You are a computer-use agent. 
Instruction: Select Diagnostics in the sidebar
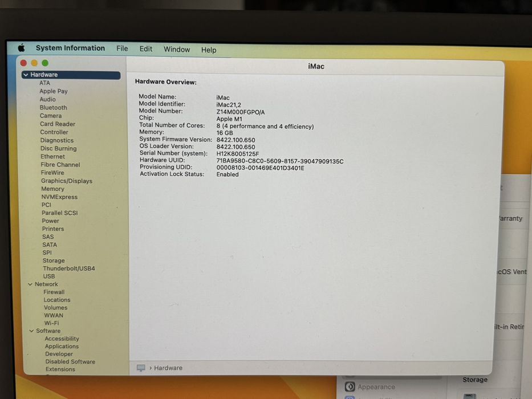[x=57, y=140]
